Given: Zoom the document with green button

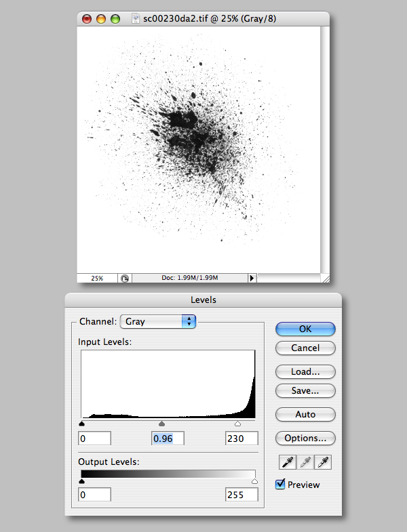Looking at the screenshot, I should (115, 19).
